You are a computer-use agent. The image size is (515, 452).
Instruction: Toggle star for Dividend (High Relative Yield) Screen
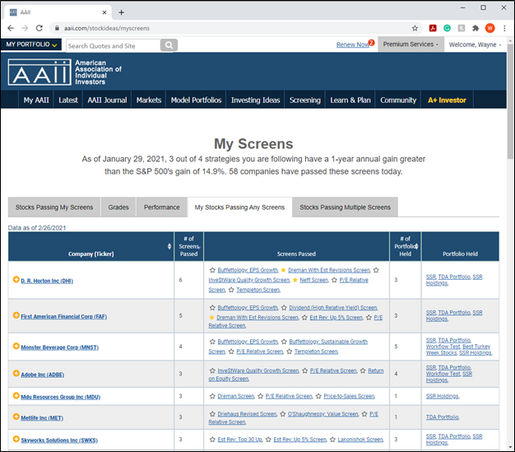point(284,308)
